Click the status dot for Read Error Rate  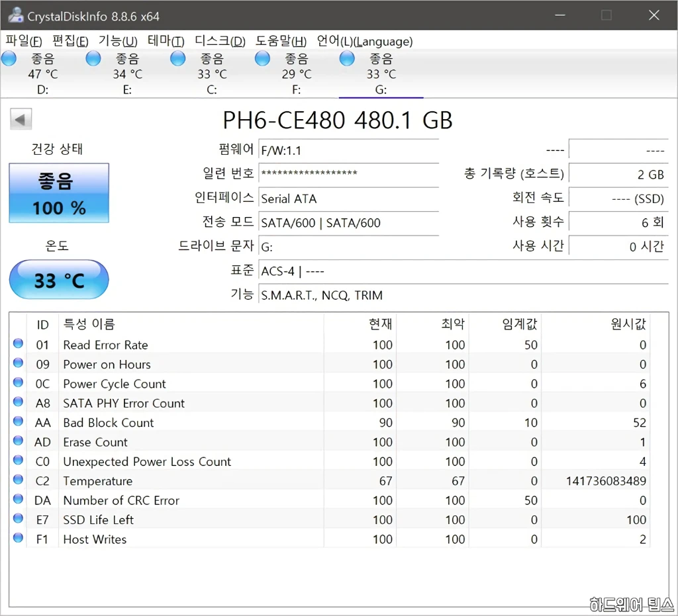18,343
